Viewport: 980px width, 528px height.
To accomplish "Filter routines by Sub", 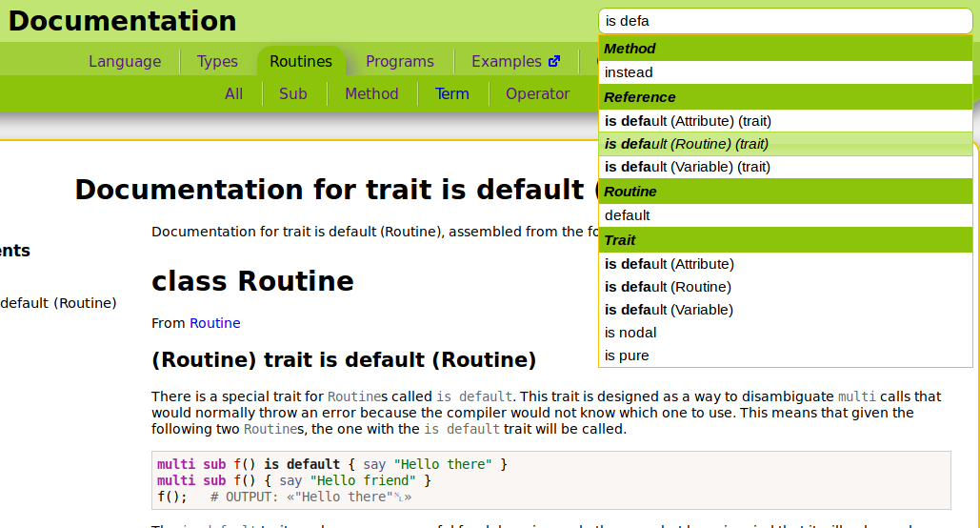I will (x=293, y=93).
